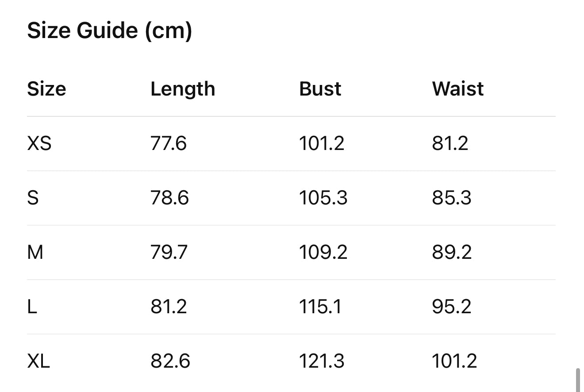Click the XL waist value 101.2
584x392 pixels.
click(x=454, y=361)
